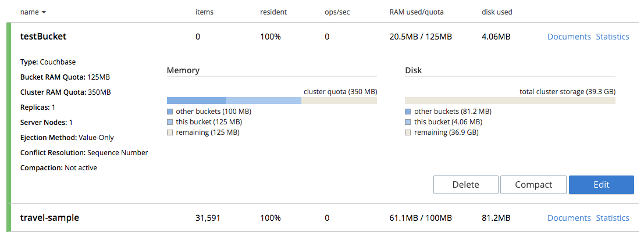Open Documents for travel-sample
Image resolution: width=644 pixels, height=240 pixels.
[569, 218]
